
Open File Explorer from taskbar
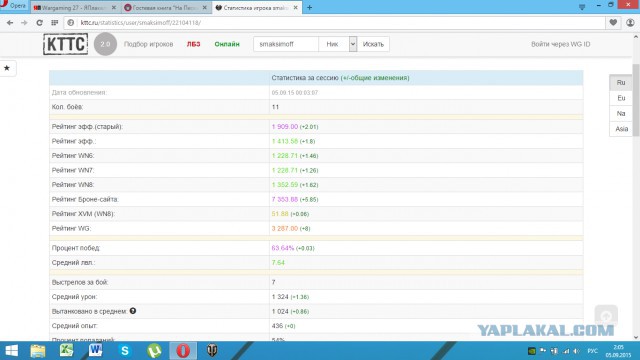point(38,351)
